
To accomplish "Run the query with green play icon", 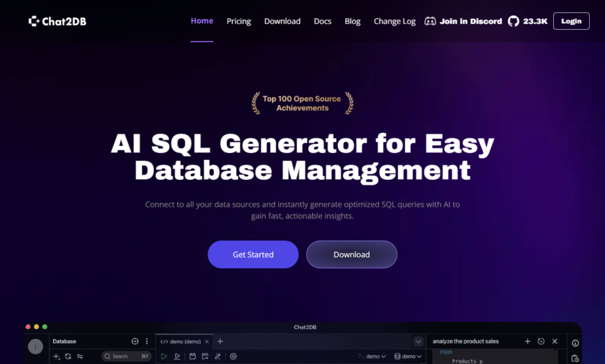I will (164, 356).
